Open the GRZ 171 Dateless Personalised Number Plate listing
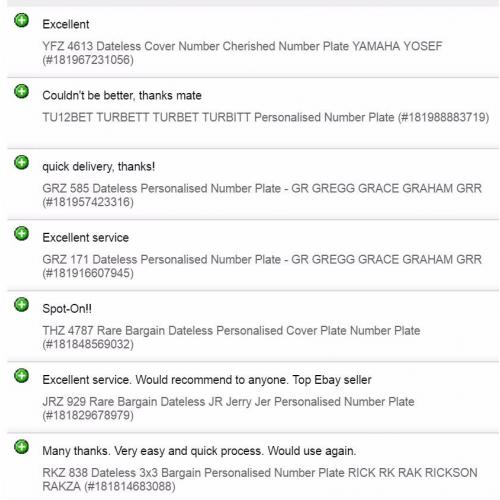Image resolution: width=500 pixels, height=500 pixels. (x=262, y=266)
